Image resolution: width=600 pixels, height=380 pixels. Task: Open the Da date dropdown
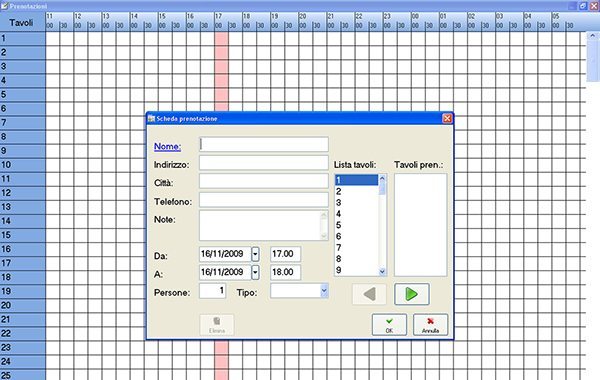coord(255,254)
